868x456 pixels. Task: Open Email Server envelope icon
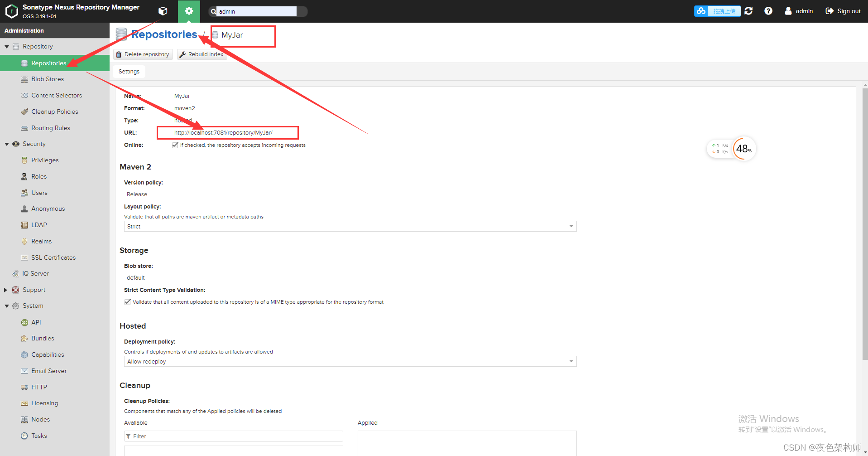(24, 371)
